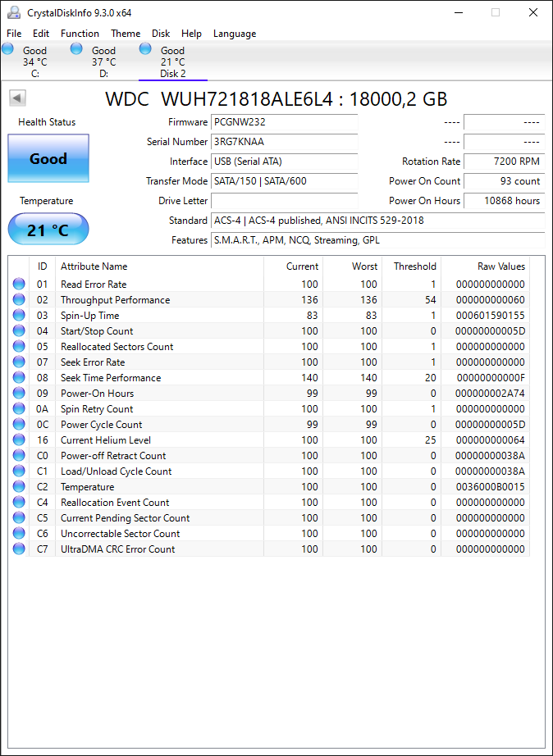Open the Help menu

191,34
